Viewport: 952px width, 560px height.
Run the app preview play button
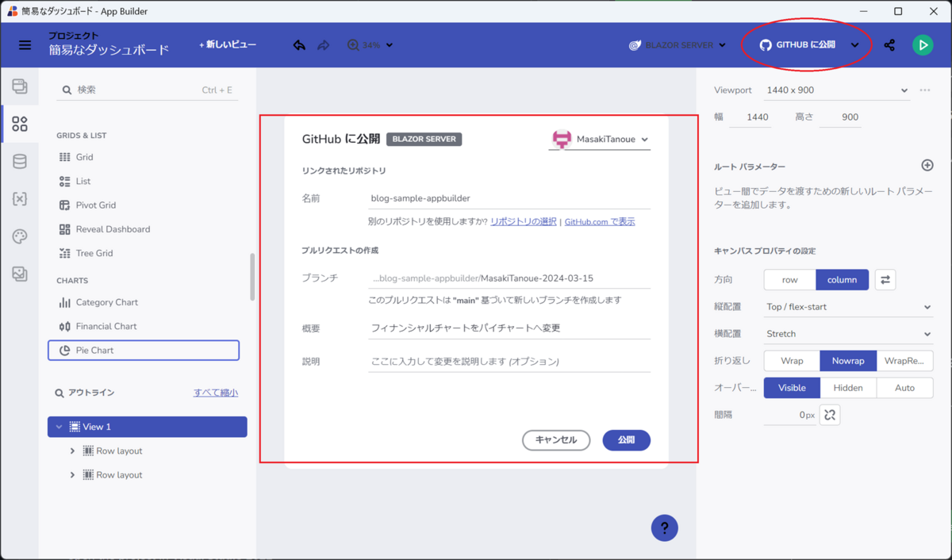(922, 45)
